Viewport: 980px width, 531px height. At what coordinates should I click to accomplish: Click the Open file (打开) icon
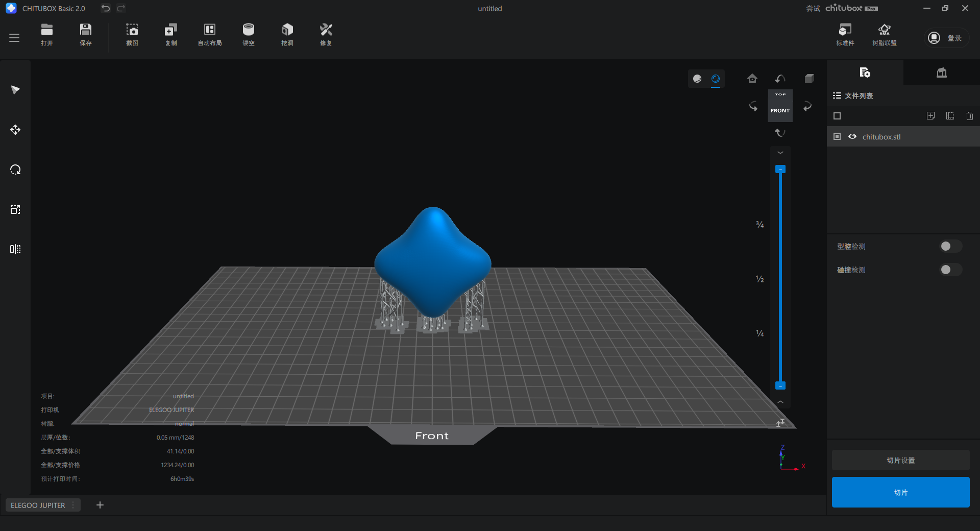click(x=47, y=35)
